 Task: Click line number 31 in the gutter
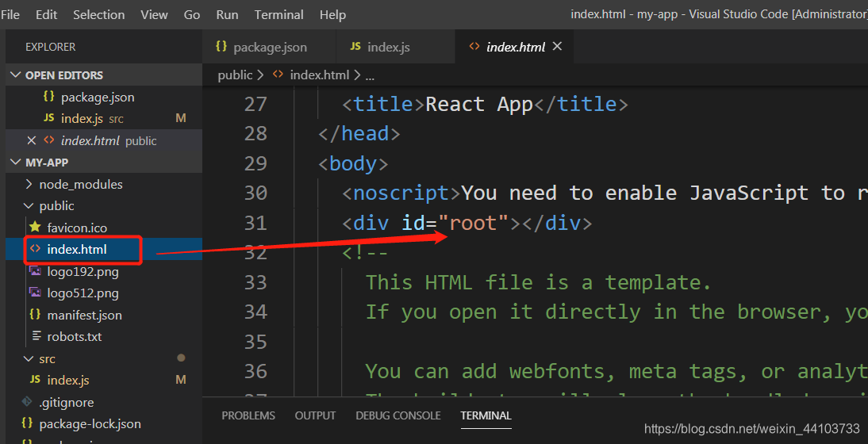(255, 224)
